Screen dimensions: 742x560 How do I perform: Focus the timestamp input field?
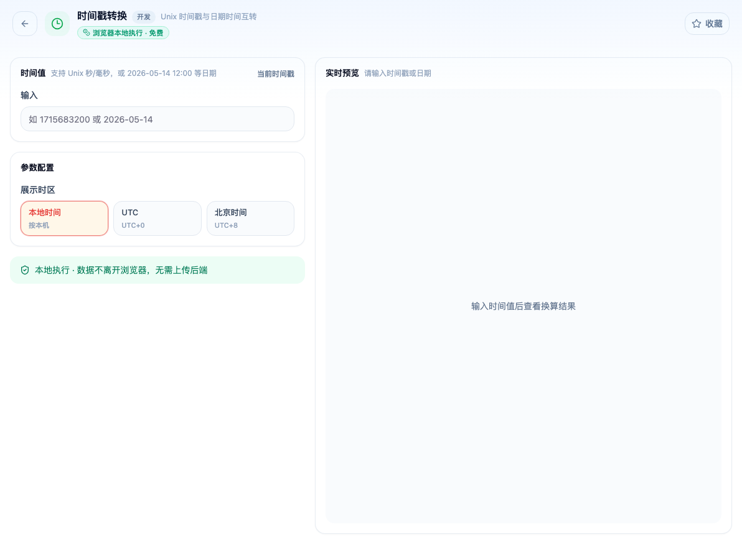tap(157, 119)
